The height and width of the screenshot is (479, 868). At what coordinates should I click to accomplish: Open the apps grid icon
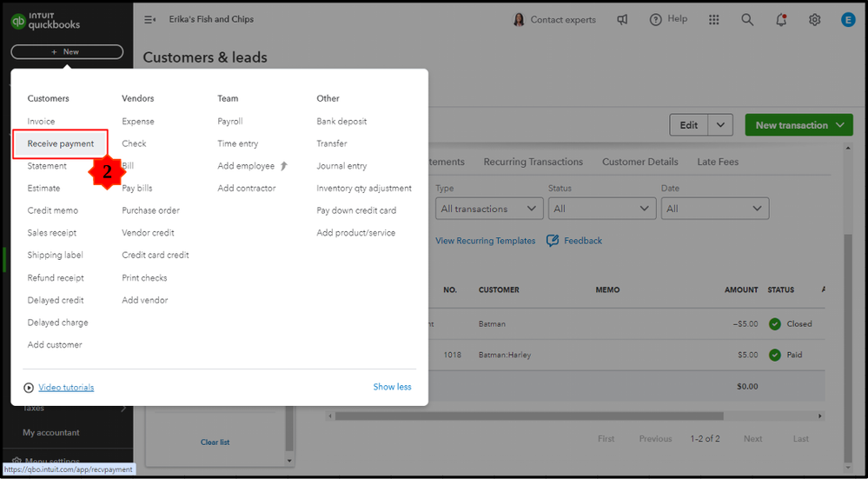[x=714, y=20]
